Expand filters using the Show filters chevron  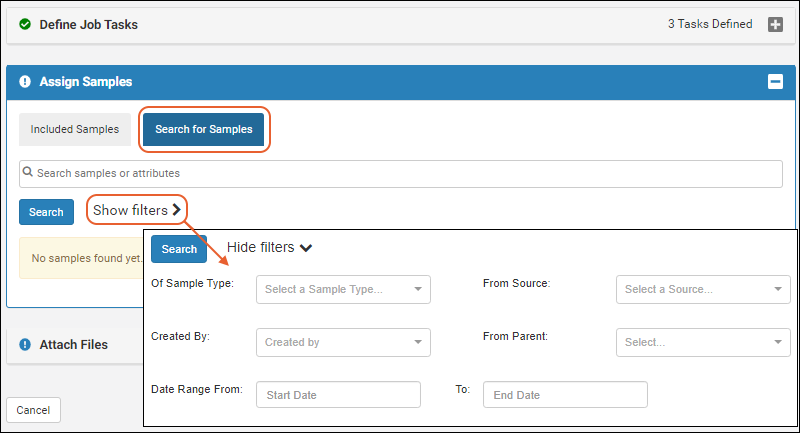click(177, 210)
